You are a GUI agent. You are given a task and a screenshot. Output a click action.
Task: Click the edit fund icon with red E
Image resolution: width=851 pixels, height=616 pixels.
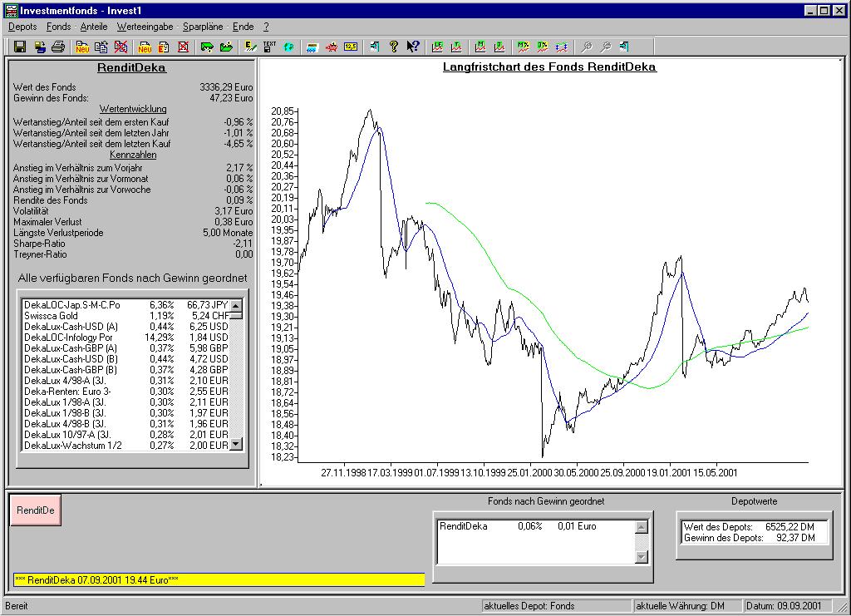(164, 47)
